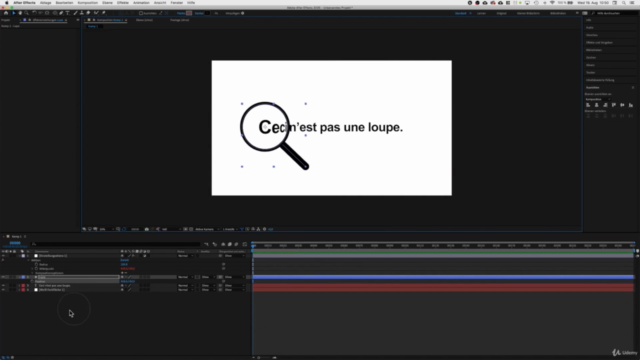
Task: Open the Zeichen panel
Action: (591, 58)
